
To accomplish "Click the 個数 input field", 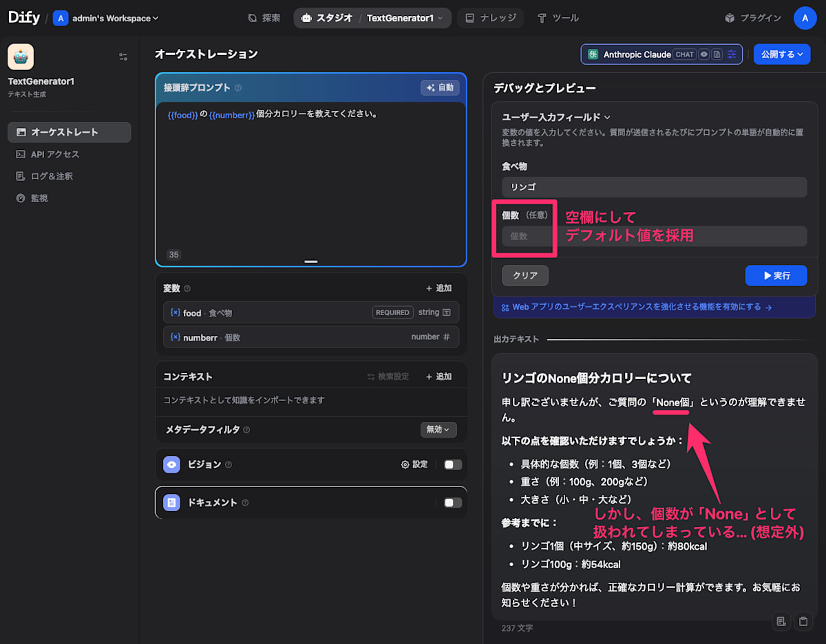I will [x=654, y=236].
